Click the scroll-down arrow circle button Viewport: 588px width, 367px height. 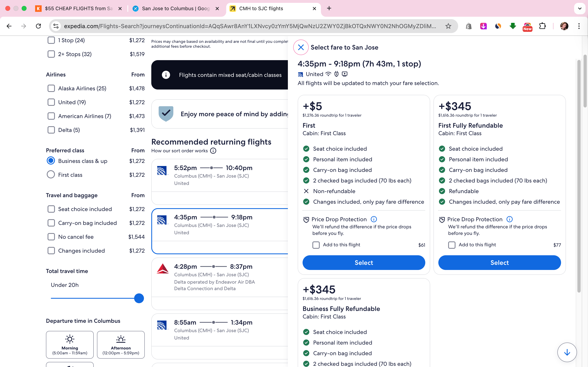567,352
